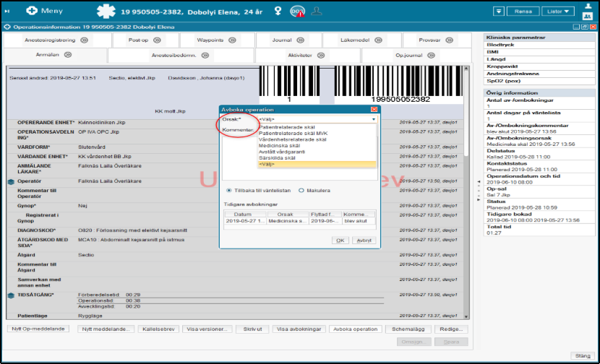Click the stack icon beside Operatör
Screen dimensions: 600x364
point(11,181)
